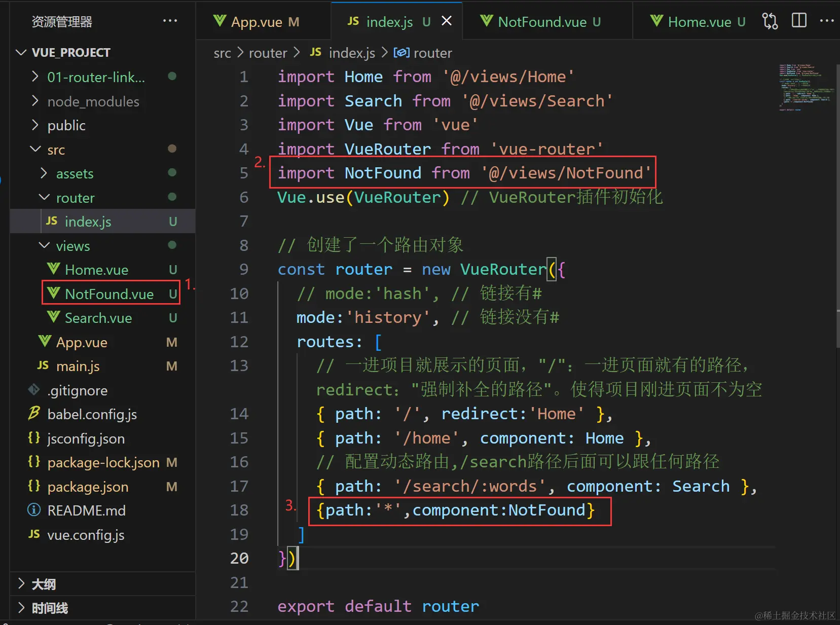Screen dimensions: 840x625
Task: Open the explorer panel more actions menu
Action: point(170,21)
